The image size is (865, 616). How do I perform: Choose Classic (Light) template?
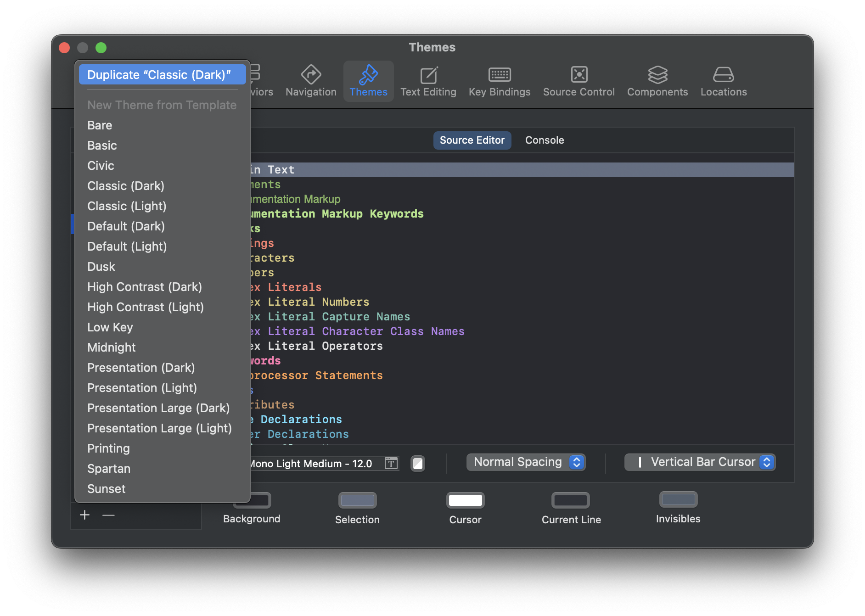163,206
